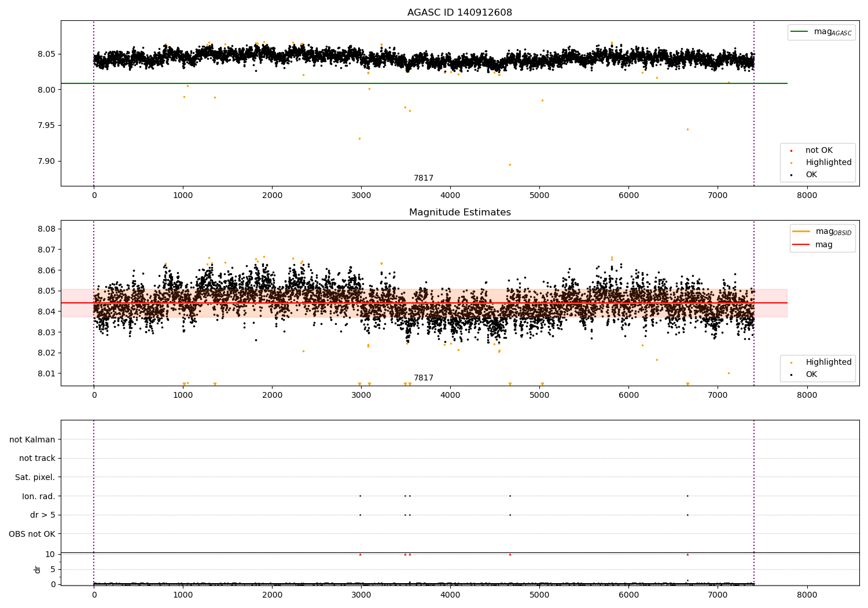Click the 8.01 y-tick label
The image size is (868, 608).
[46, 373]
